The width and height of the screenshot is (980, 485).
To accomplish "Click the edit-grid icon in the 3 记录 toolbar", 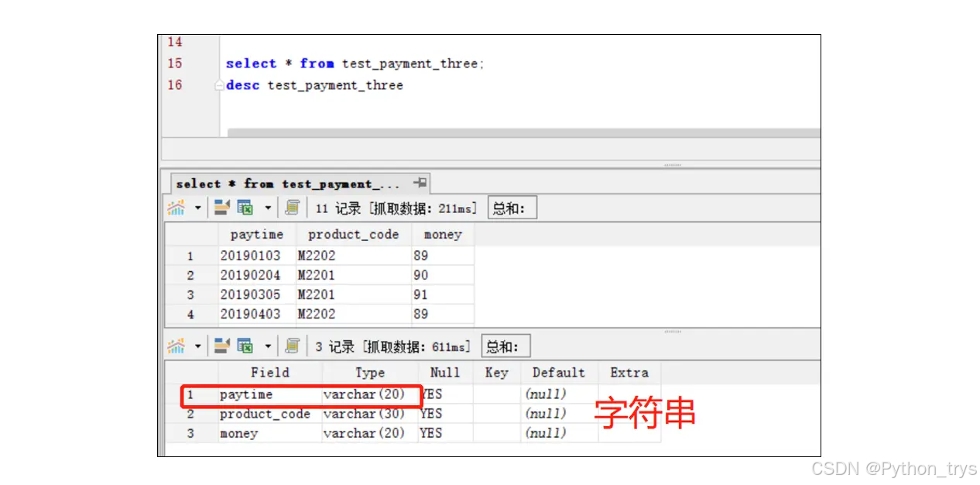I will 222,346.
